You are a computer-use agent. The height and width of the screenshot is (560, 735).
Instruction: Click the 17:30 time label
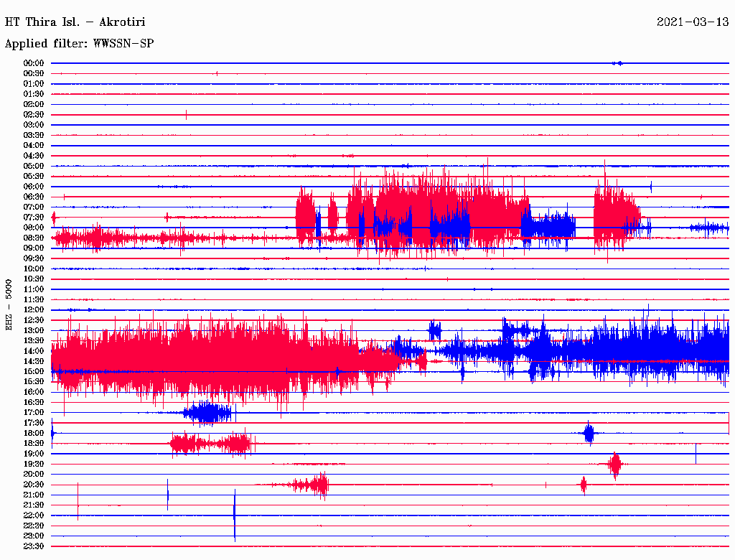coord(34,423)
